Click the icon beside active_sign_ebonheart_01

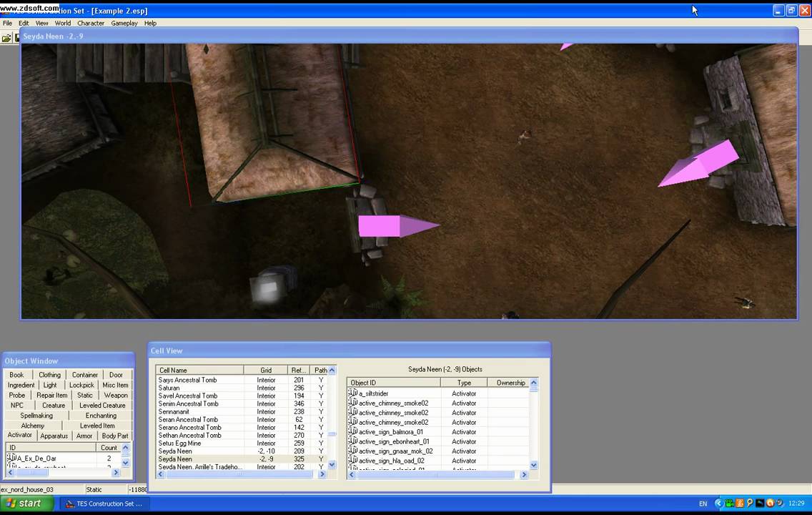coord(353,441)
